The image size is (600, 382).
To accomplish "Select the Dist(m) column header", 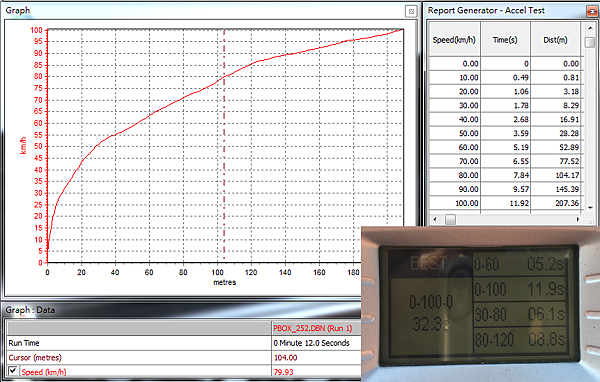I will click(x=555, y=39).
